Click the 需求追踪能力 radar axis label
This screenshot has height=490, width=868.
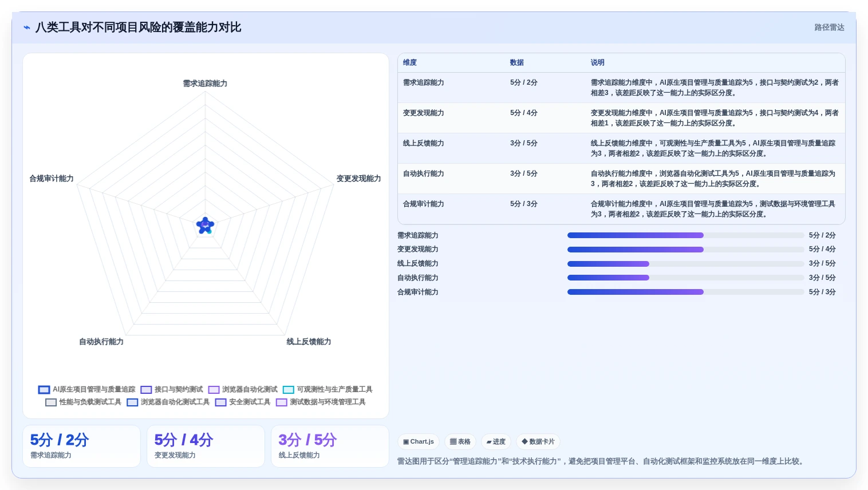(x=206, y=84)
